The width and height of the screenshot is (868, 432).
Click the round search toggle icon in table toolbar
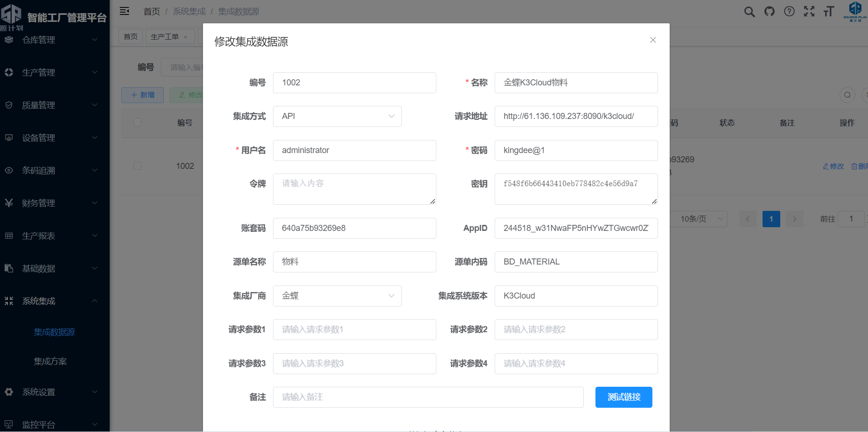pyautogui.click(x=847, y=95)
